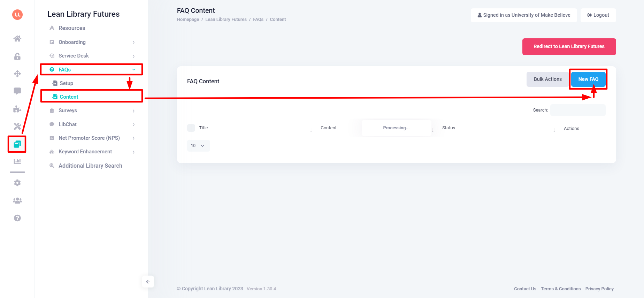Toggle the Status column sort arrow
Viewport: 644px width, 298px height.
point(554,129)
